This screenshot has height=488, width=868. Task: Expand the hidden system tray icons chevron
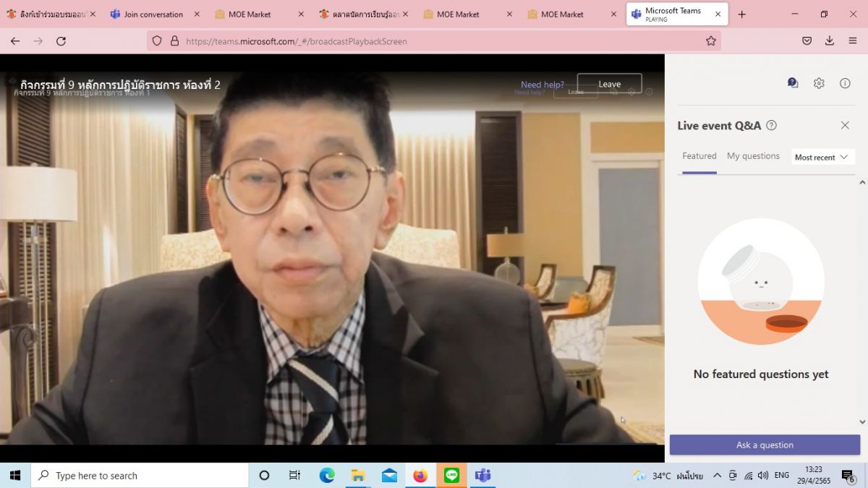pos(717,476)
